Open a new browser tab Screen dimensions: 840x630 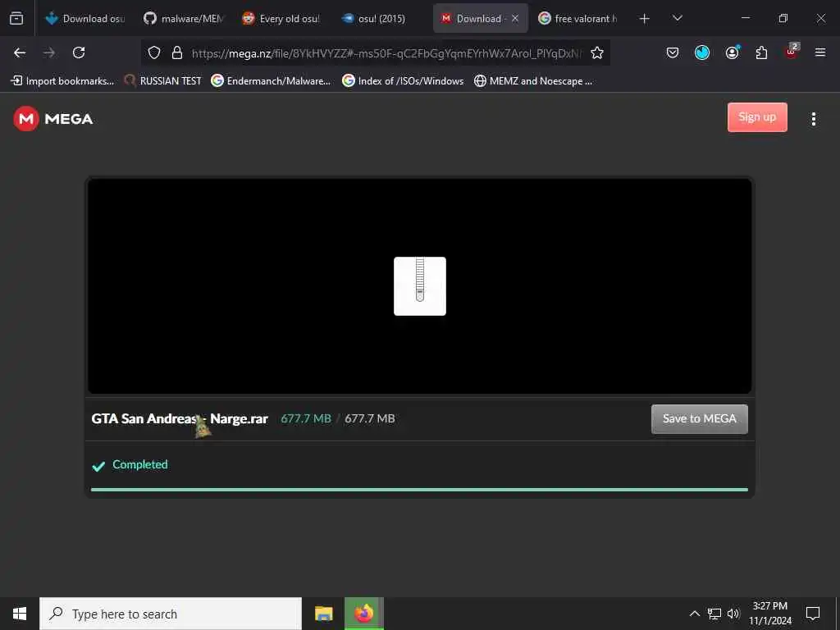coord(645,19)
